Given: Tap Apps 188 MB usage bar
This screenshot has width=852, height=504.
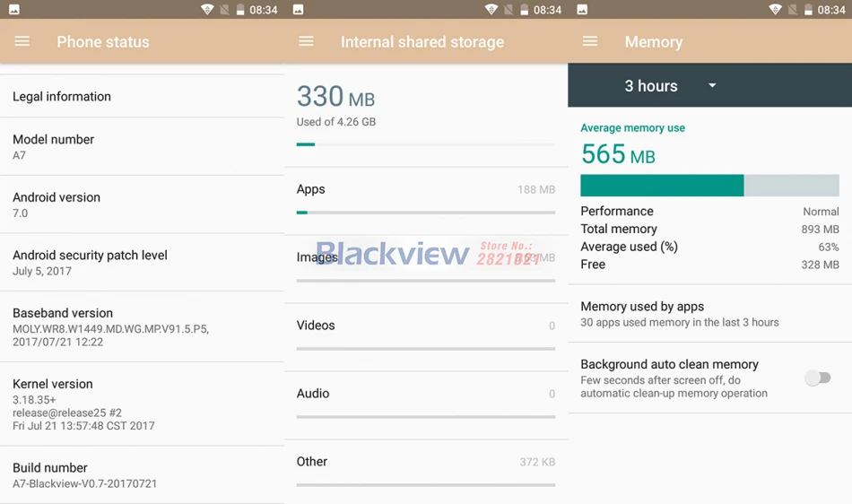Looking at the screenshot, I should (x=426, y=213).
